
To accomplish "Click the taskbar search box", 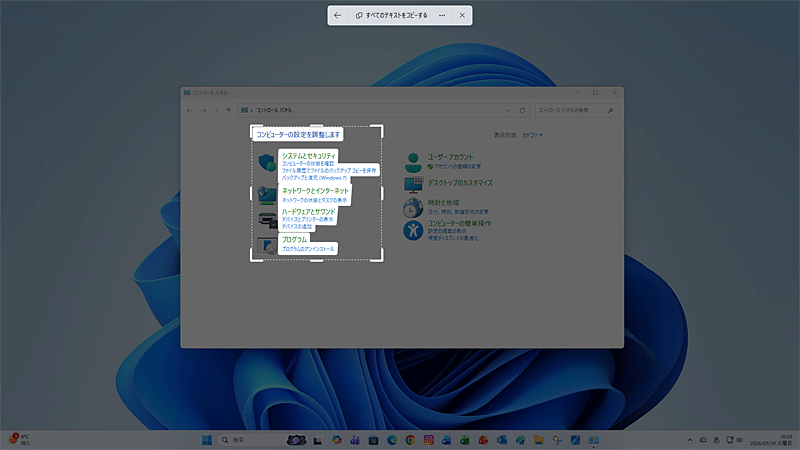I will pos(250,439).
